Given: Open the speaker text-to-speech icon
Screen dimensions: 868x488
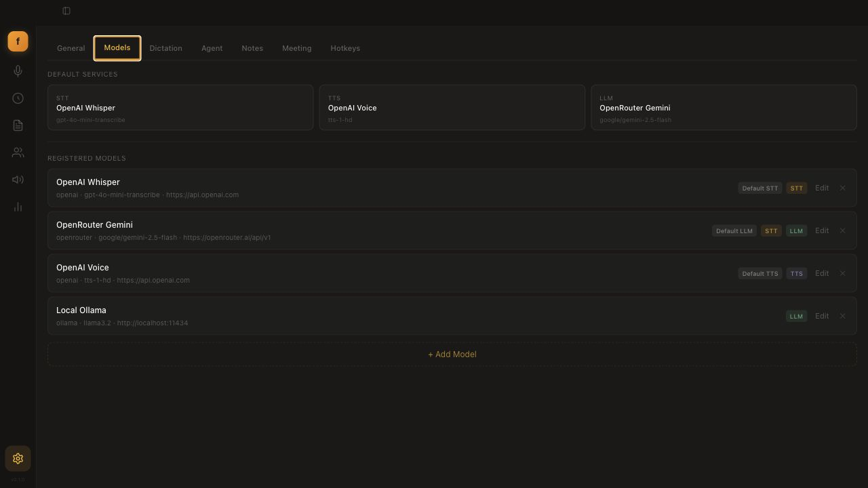Looking at the screenshot, I should click(18, 180).
